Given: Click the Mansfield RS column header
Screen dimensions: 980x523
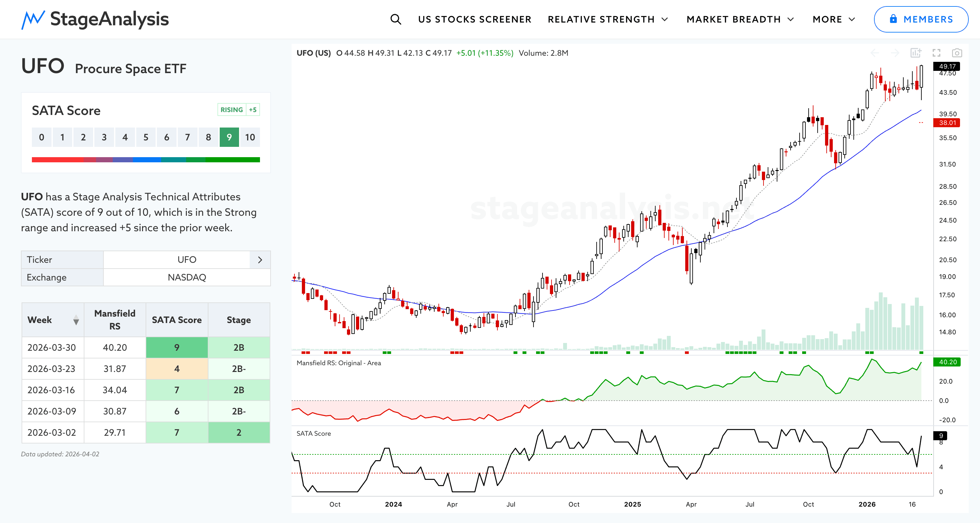Looking at the screenshot, I should click(114, 320).
